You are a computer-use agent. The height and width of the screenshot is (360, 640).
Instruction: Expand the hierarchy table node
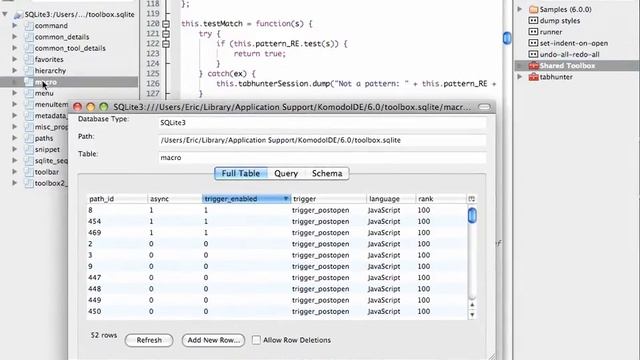[15, 71]
